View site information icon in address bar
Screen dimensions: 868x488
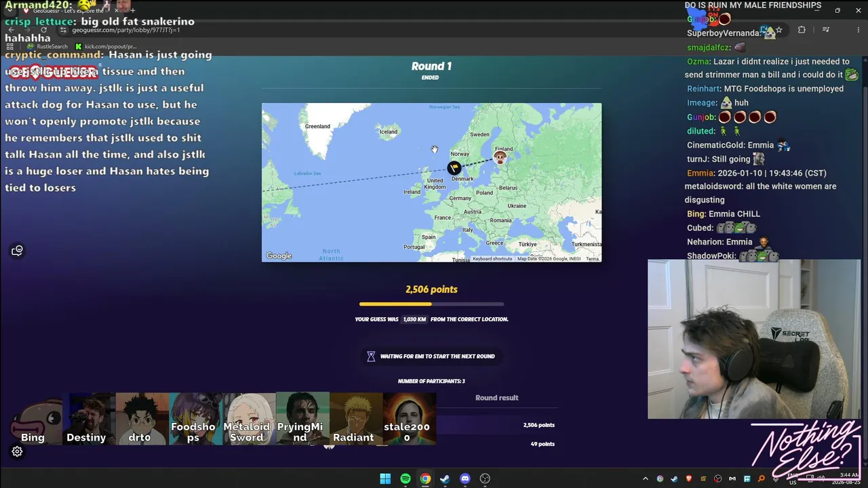tap(64, 30)
